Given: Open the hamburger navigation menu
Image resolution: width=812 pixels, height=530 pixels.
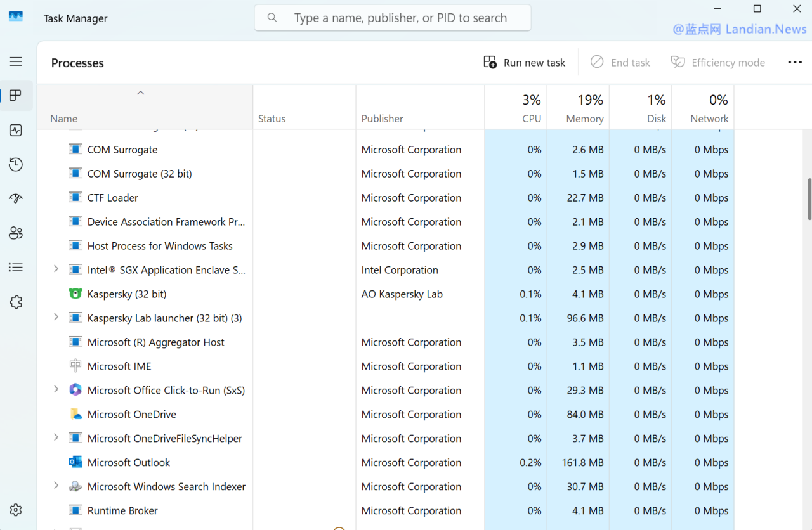Looking at the screenshot, I should [16, 61].
